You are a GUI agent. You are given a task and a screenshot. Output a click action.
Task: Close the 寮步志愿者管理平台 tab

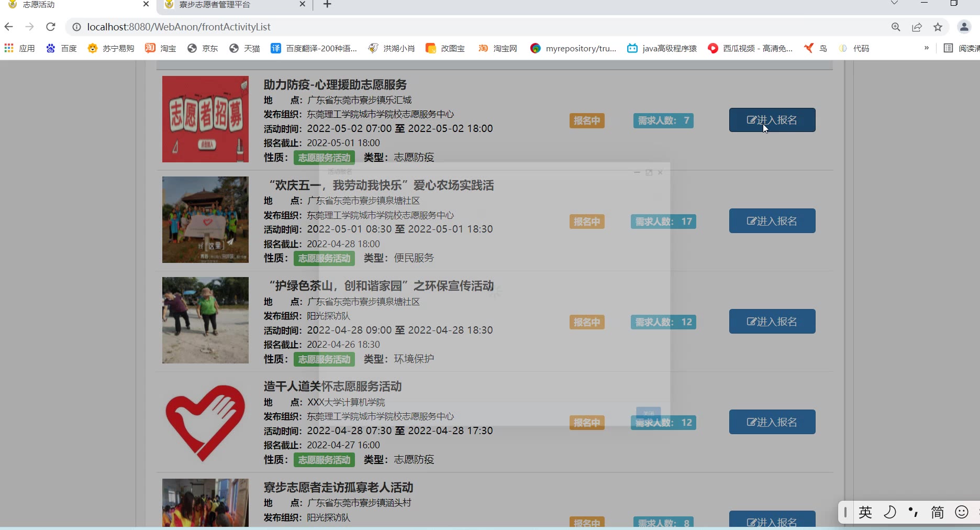pos(302,4)
